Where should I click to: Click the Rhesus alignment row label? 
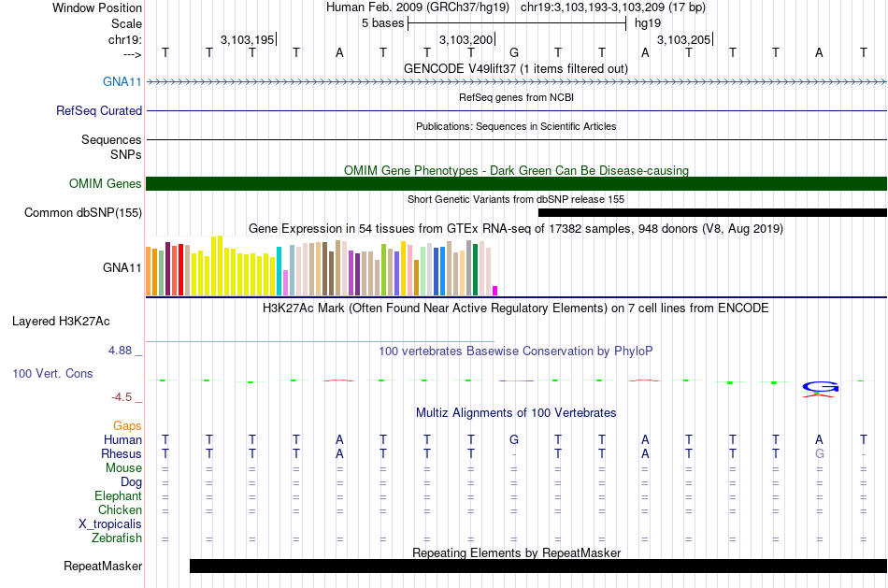coord(121,454)
